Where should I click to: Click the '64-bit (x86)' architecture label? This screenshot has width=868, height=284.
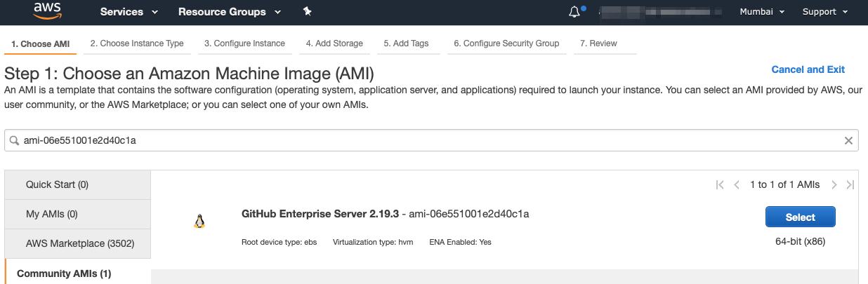tap(800, 242)
